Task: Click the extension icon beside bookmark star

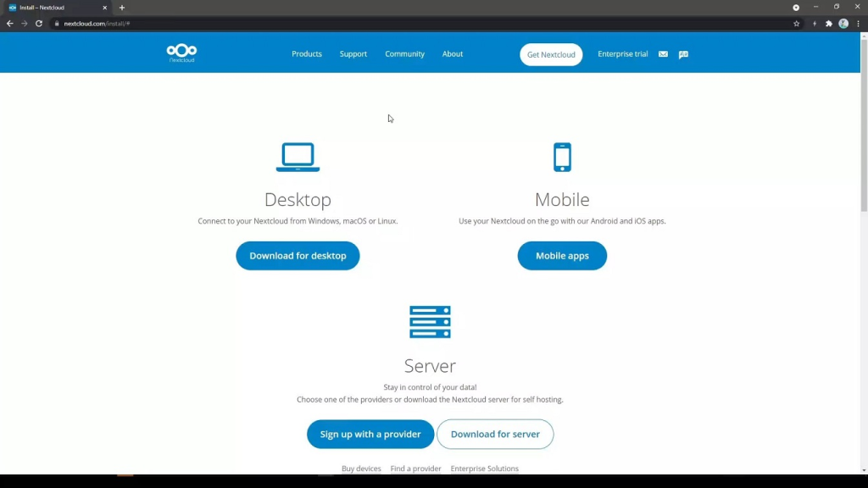Action: point(815,24)
